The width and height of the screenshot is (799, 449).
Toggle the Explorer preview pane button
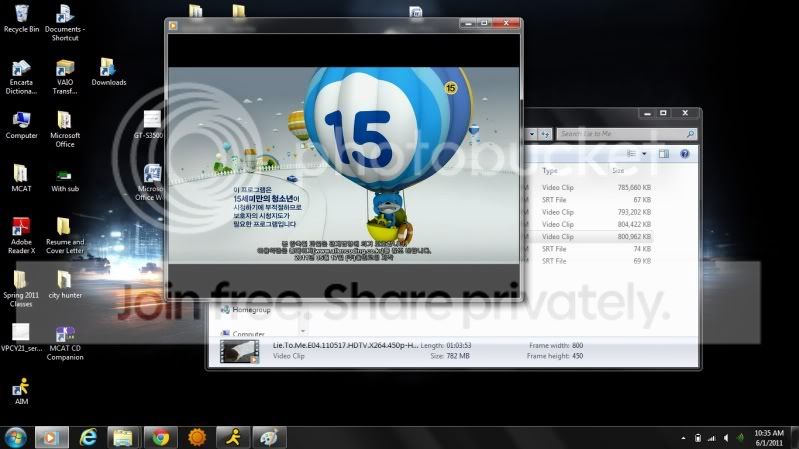coord(663,154)
